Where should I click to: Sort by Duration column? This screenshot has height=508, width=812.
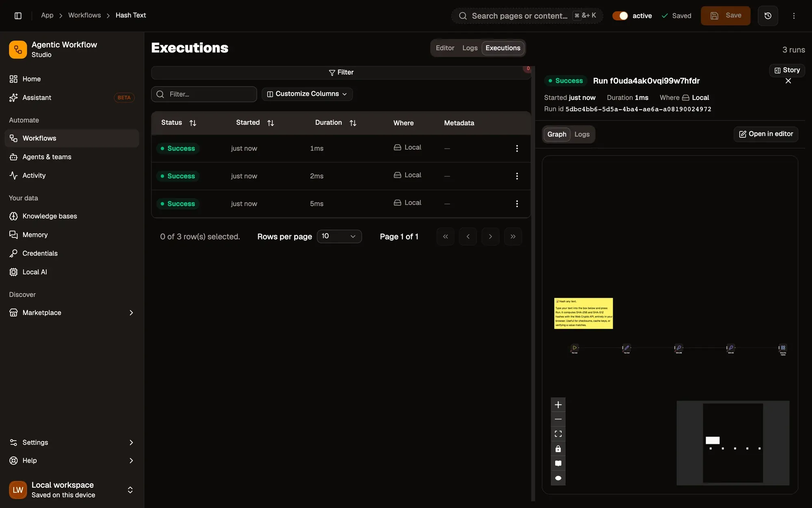coord(336,123)
